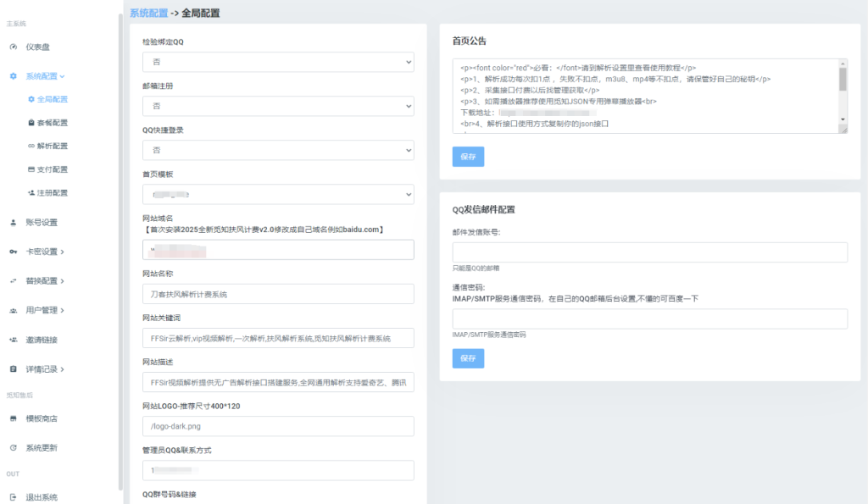Viewport: 868px width, 504px height.
Task: Click 保存 under 首页公告
Action: coord(468,156)
